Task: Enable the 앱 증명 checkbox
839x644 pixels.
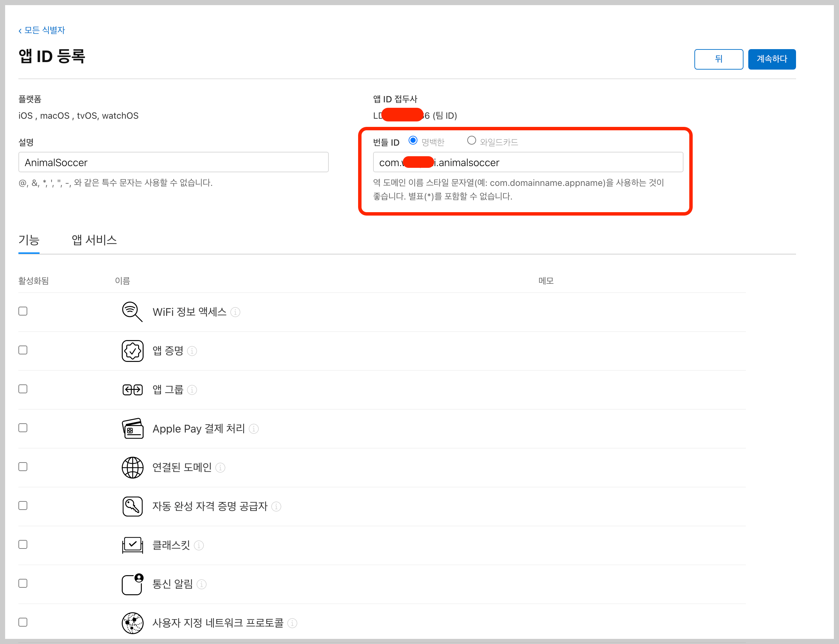Action: click(23, 350)
